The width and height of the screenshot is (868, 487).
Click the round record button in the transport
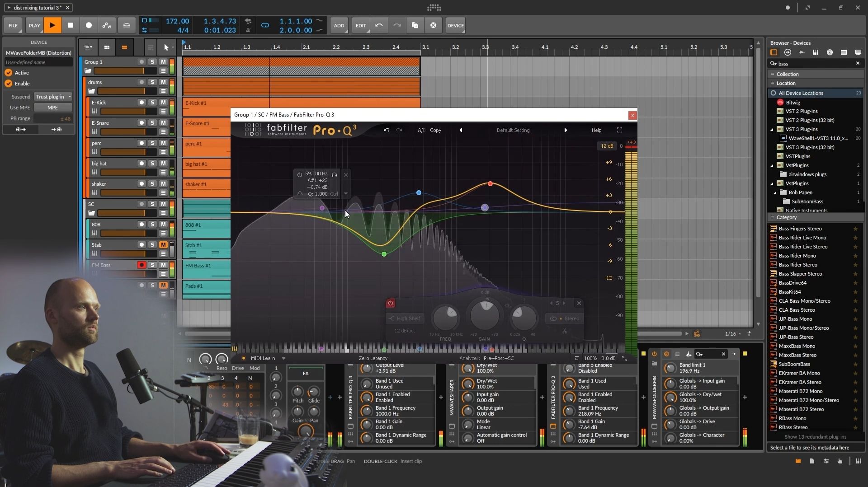[x=89, y=25]
